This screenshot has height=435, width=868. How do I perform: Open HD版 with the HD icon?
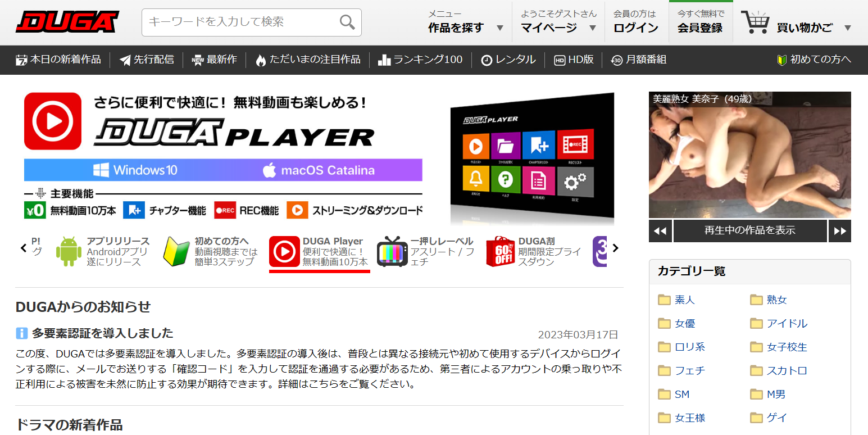[574, 60]
